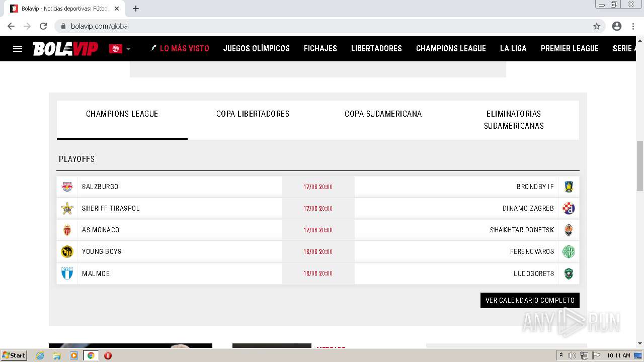Click the Malmoe team name
Image resolution: width=644 pixels, height=362 pixels.
(x=96, y=274)
